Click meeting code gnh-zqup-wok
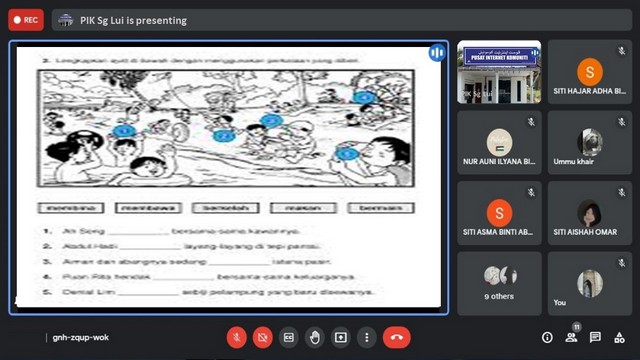 (80, 338)
